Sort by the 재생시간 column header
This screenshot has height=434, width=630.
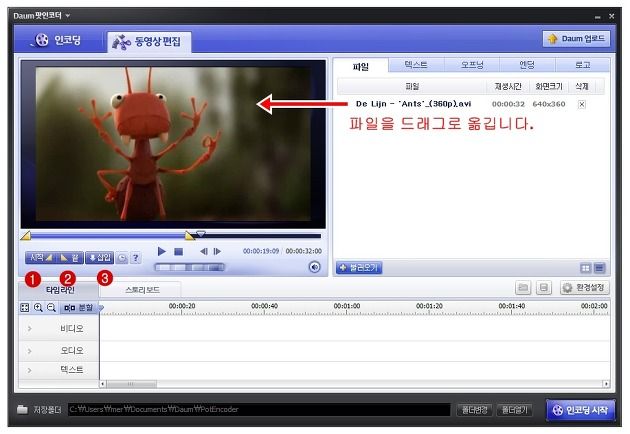point(508,86)
